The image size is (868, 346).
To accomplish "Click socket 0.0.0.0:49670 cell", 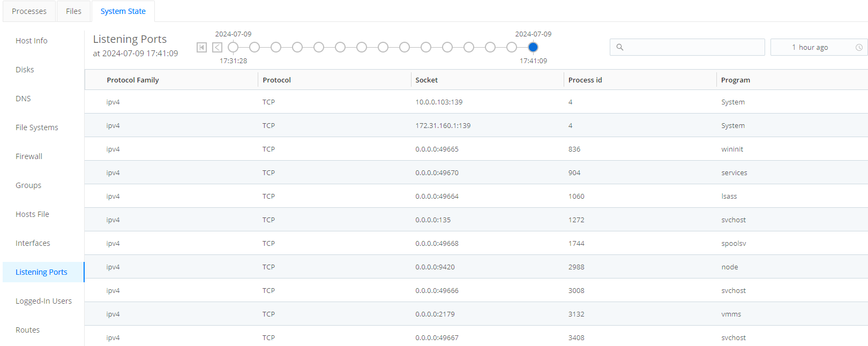I will pyautogui.click(x=437, y=172).
